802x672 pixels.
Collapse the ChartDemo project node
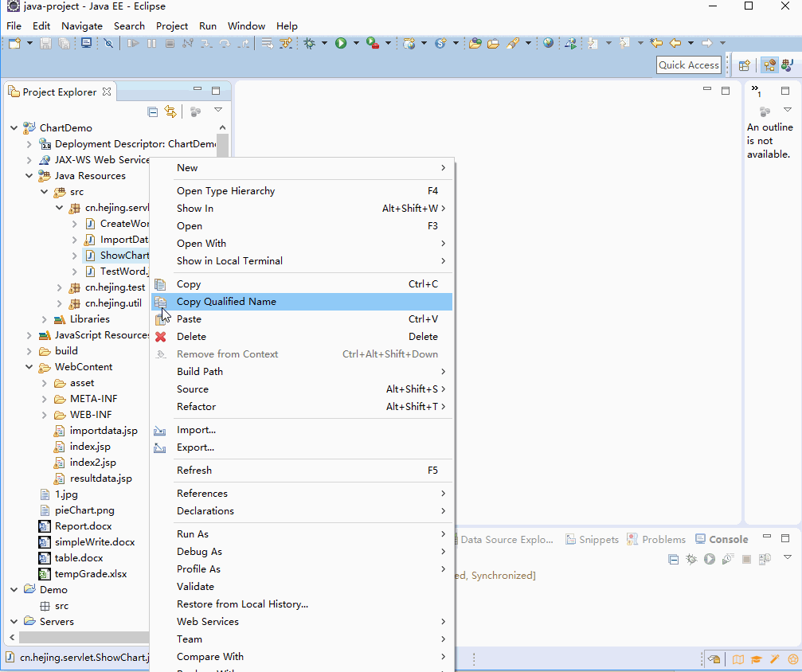(14, 128)
